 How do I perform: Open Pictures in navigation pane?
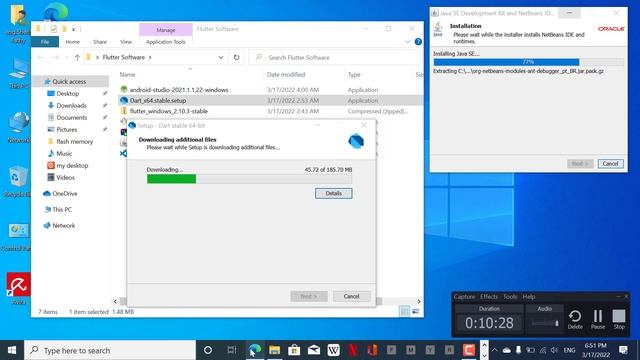[x=67, y=129]
